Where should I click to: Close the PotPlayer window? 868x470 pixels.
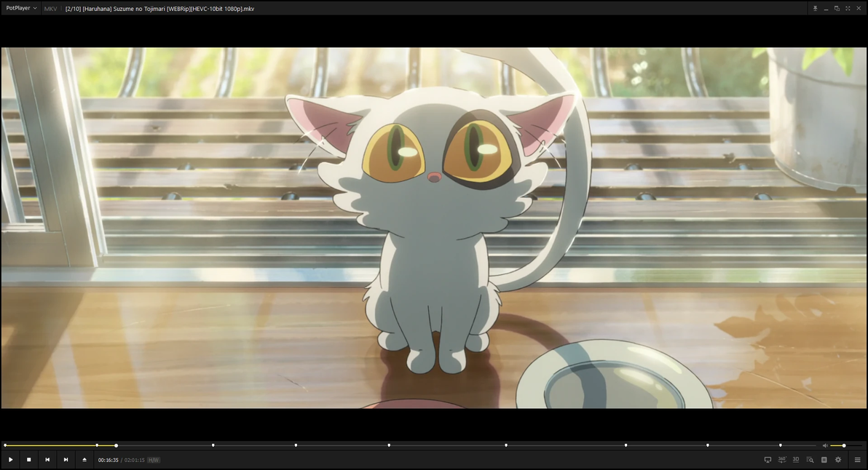point(858,8)
